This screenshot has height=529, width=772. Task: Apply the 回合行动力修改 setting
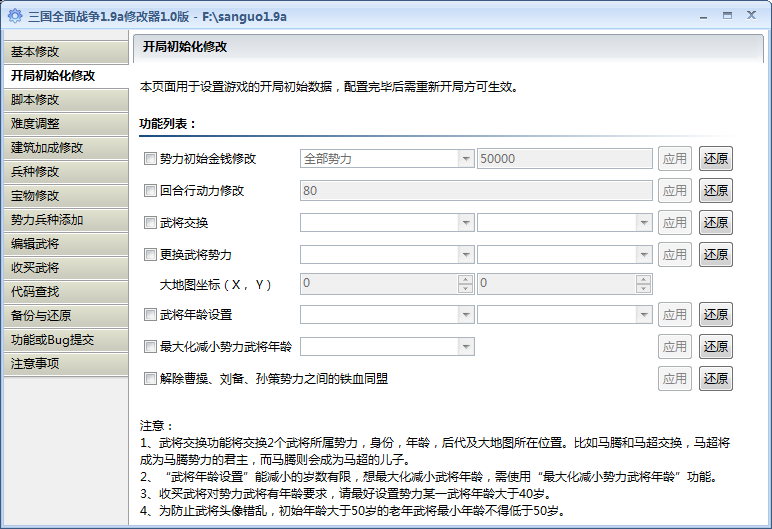point(675,191)
